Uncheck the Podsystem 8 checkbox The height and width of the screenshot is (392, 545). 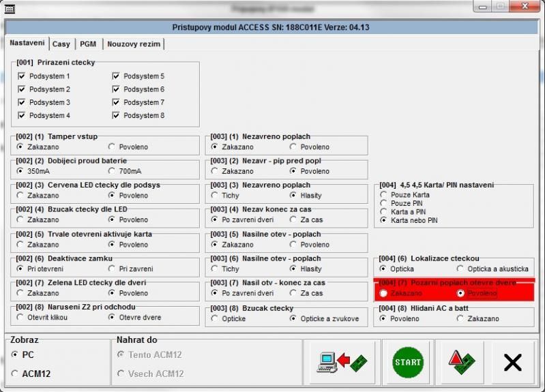pos(116,115)
